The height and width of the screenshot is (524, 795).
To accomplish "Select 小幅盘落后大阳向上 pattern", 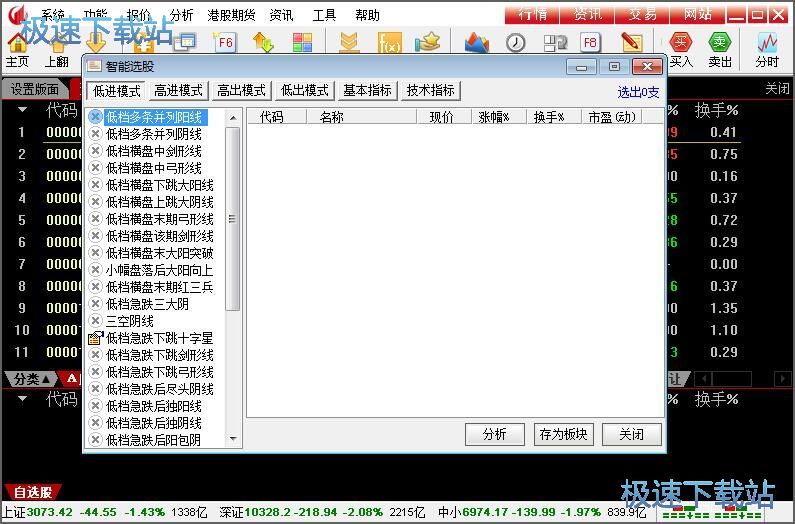I will coord(160,270).
